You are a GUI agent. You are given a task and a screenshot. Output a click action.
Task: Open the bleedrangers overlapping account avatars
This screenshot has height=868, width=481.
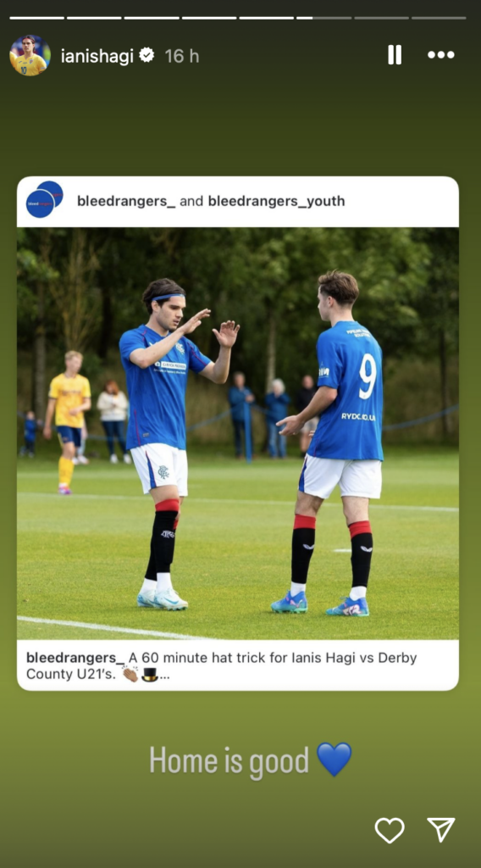[44, 199]
